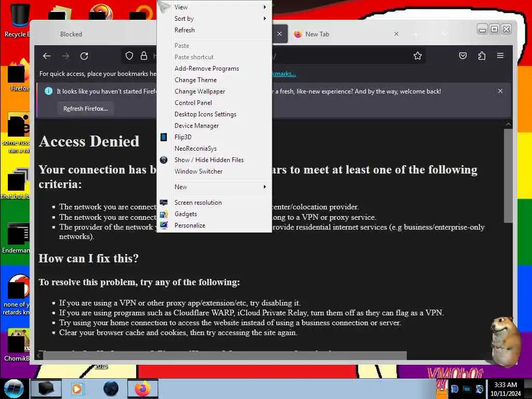Reload the Firefox page
The image size is (532, 399).
pyautogui.click(x=84, y=56)
